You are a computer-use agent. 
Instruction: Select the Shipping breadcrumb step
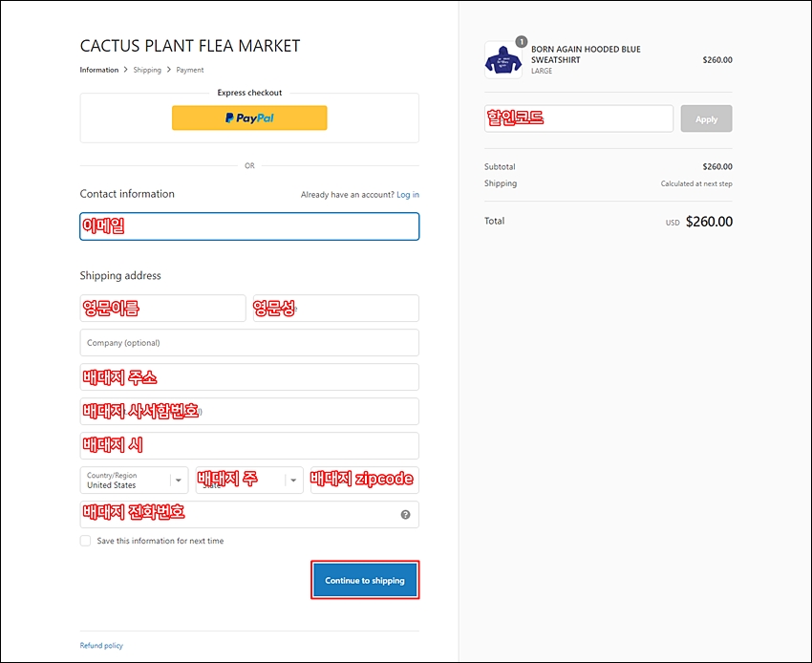[147, 70]
